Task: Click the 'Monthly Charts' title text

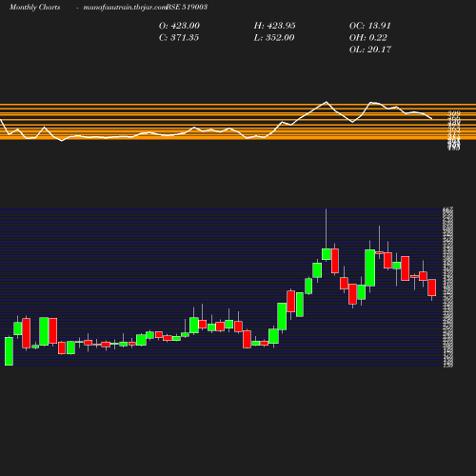Action: pos(34,7)
